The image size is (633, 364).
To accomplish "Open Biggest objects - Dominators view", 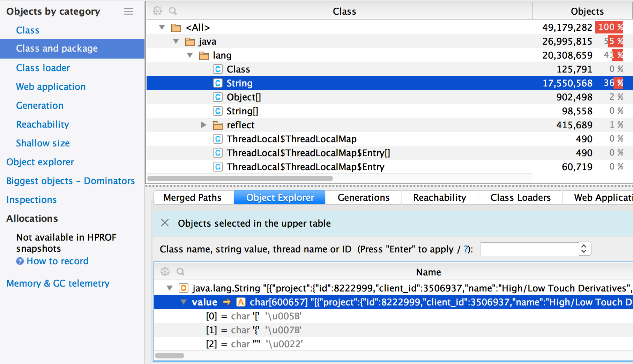I will pyautogui.click(x=70, y=181).
